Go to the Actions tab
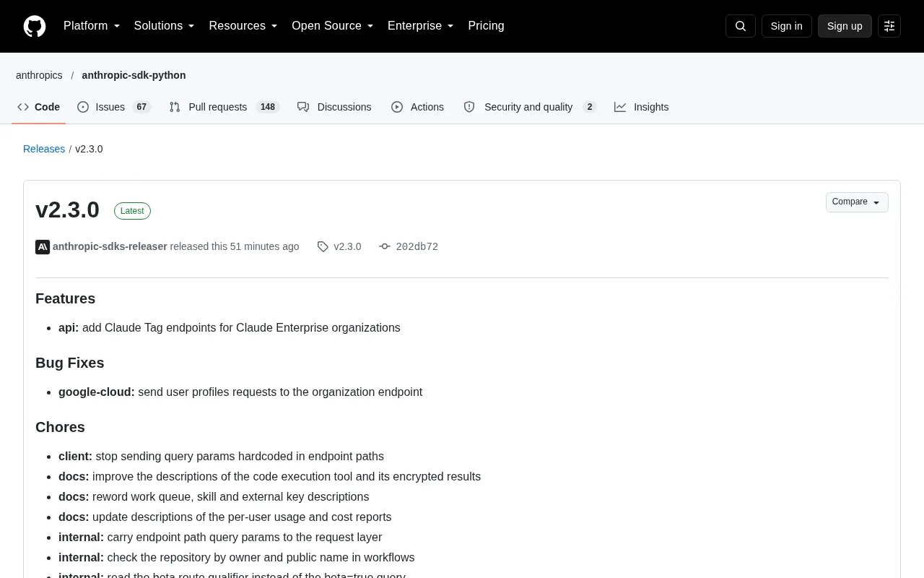This screenshot has width=924, height=578. 417,107
